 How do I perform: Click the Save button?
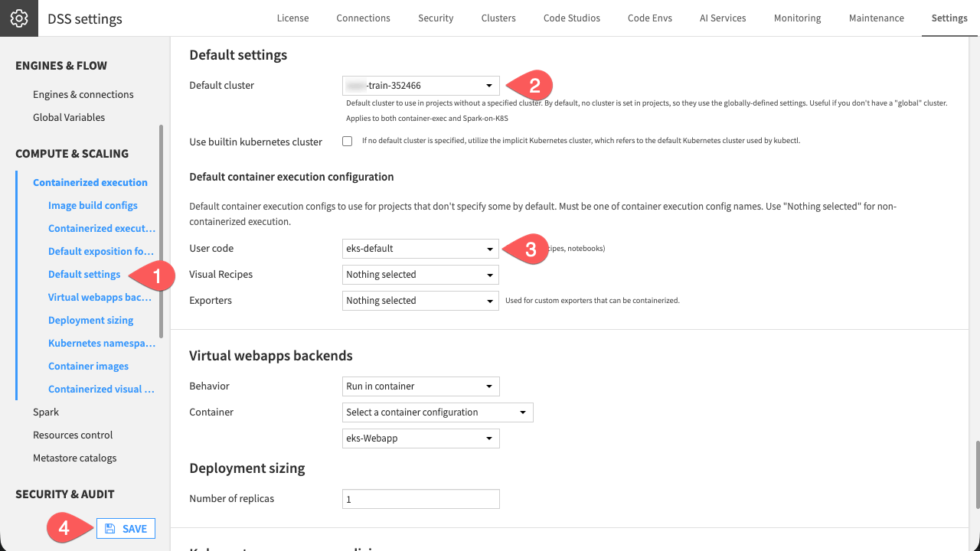(x=126, y=529)
